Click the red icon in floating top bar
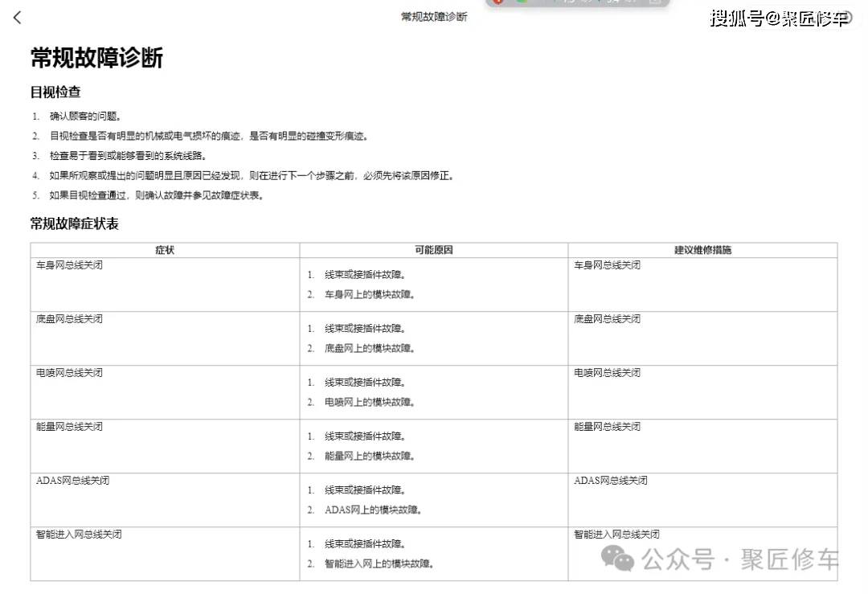This screenshot has height=594, width=868. click(x=498, y=2)
